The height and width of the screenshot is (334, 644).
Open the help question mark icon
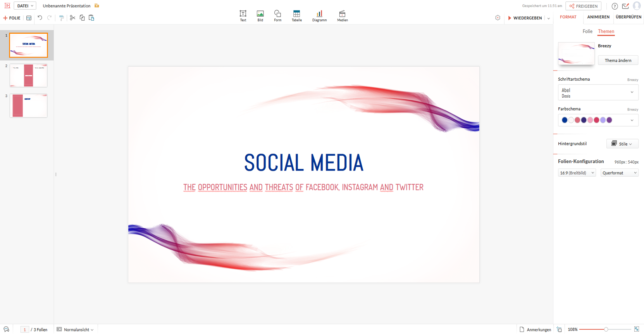pos(615,6)
